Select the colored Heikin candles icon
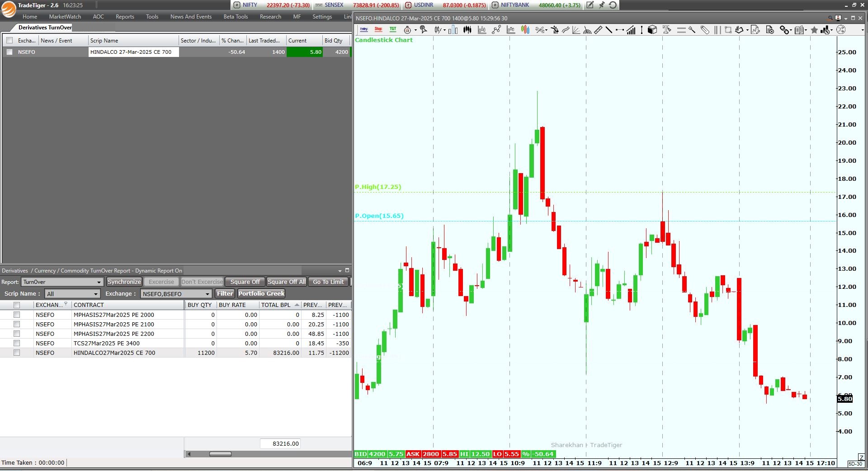The image size is (868, 471). [x=525, y=30]
